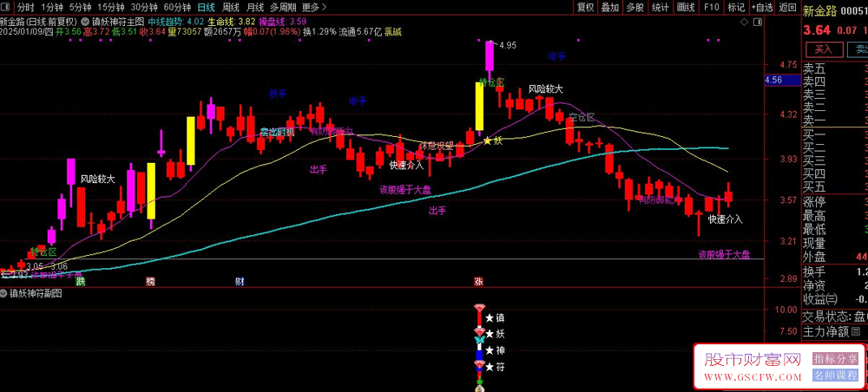Click the 涨 event marker
868x392 pixels.
478,281
